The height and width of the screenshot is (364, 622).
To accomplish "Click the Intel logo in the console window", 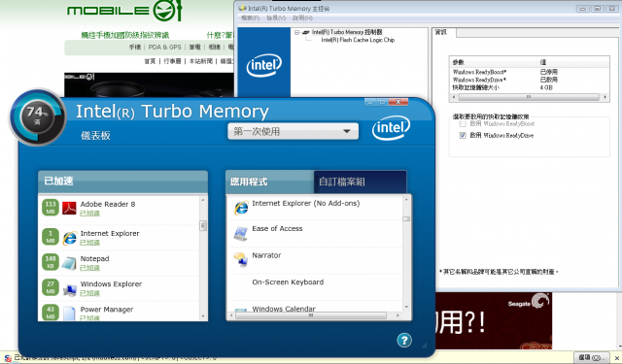I will point(263,65).
